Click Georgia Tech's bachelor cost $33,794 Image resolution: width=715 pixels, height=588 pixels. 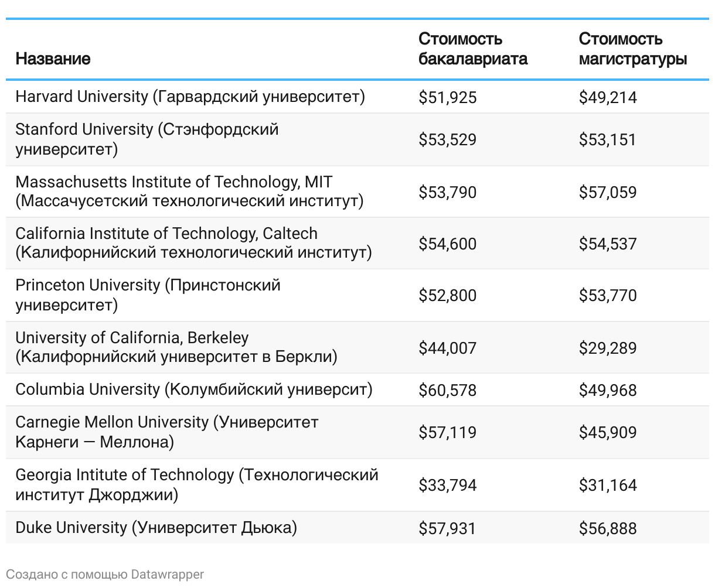[448, 485]
